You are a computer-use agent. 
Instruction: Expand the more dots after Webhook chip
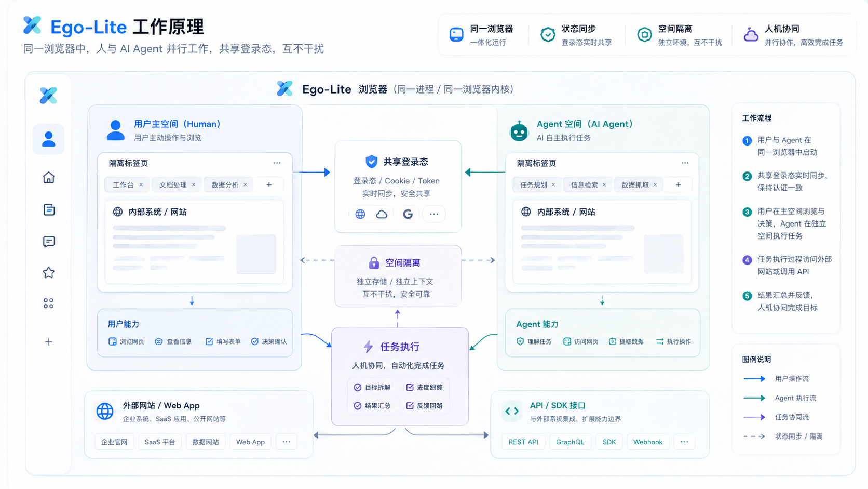click(x=684, y=442)
